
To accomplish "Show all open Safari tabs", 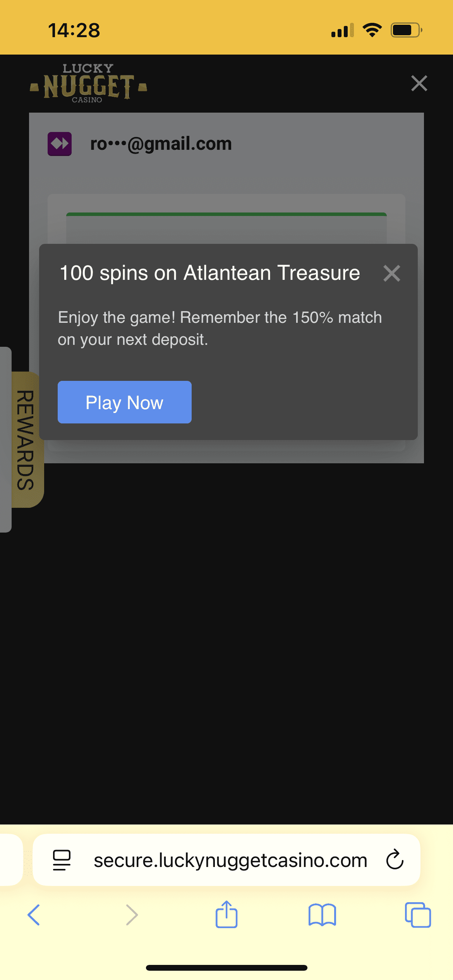I will click(x=417, y=915).
